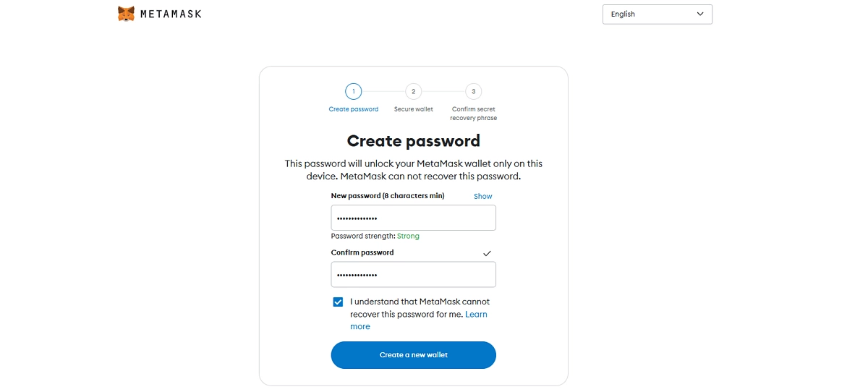Image resolution: width=868 pixels, height=392 pixels.
Task: Click the step 2 circle indicator
Action: 413,91
